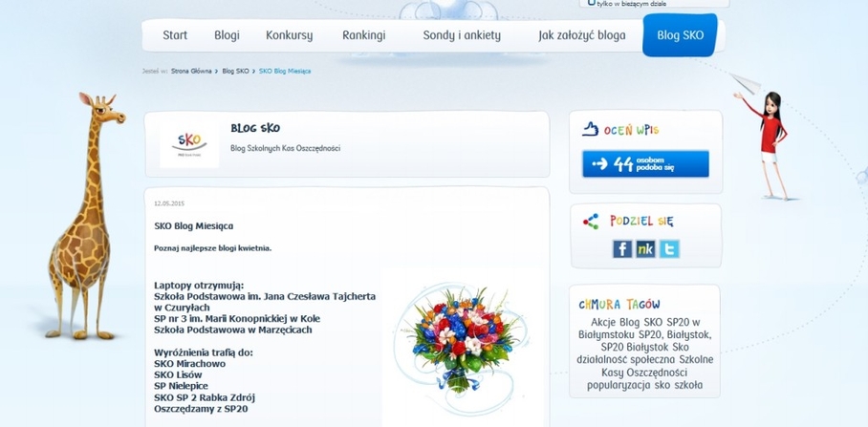Toggle the 'tylko w bieżącym dziale' checkbox
This screenshot has width=868, height=427.
coord(591,3)
